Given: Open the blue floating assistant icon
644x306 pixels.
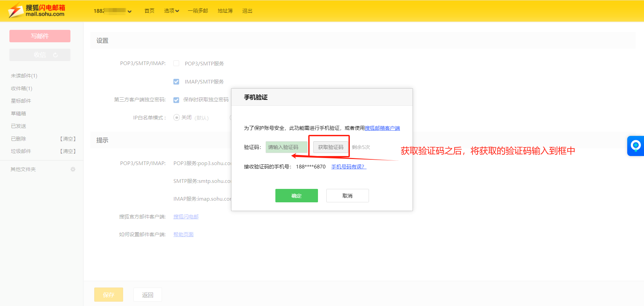Looking at the screenshot, I should 636,146.
